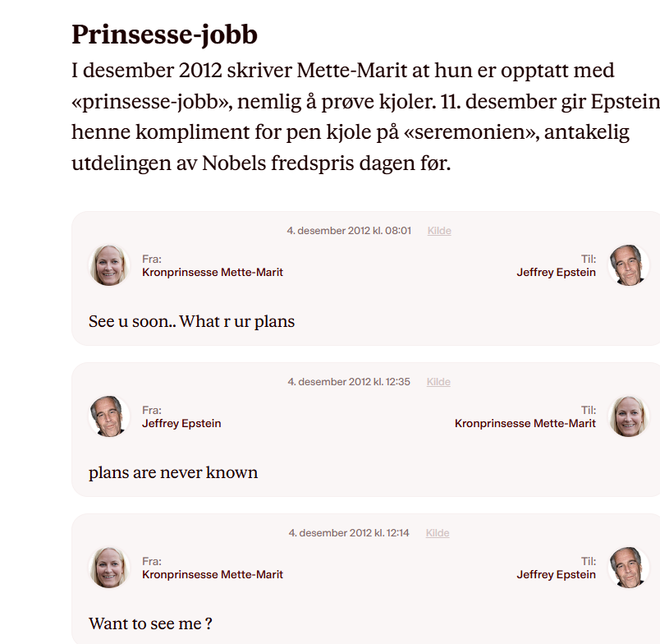Screen dimensions: 660x644
Task: Open the Kilde link for the 12:35 message
Action: tap(438, 382)
